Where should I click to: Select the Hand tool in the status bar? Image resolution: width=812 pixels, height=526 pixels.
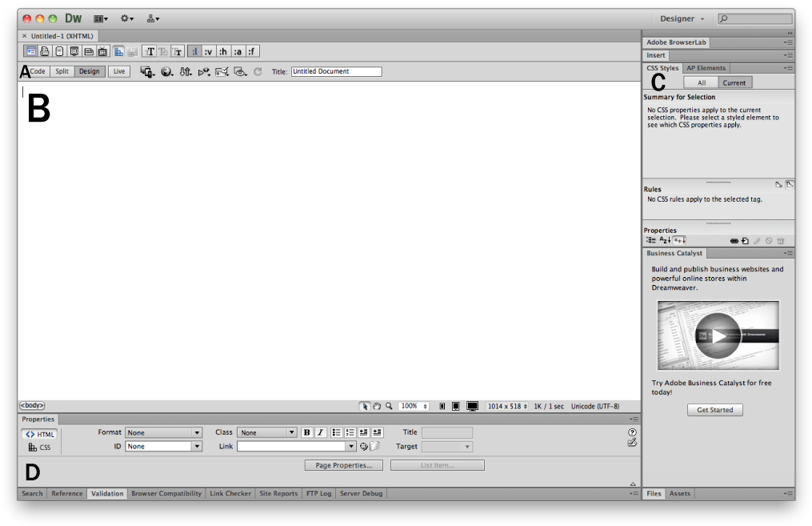(x=377, y=406)
